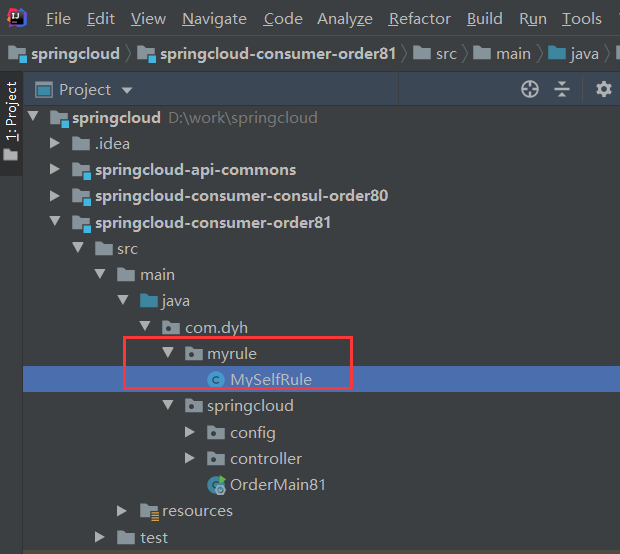This screenshot has width=620, height=554.
Task: Select the com.dyh package label
Action: click(216, 328)
